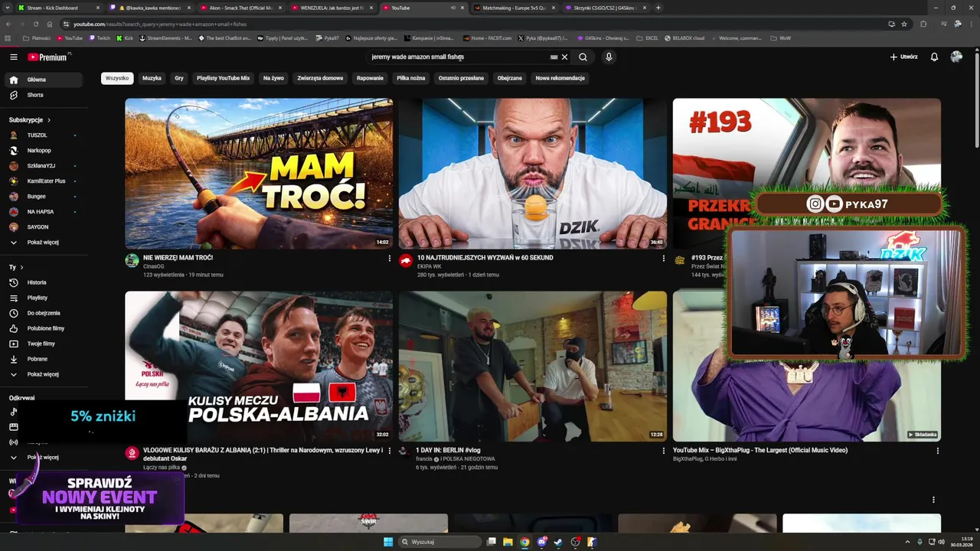This screenshot has height=551, width=980.
Task: Open the YouTube hamburger guide menu
Action: [13, 57]
